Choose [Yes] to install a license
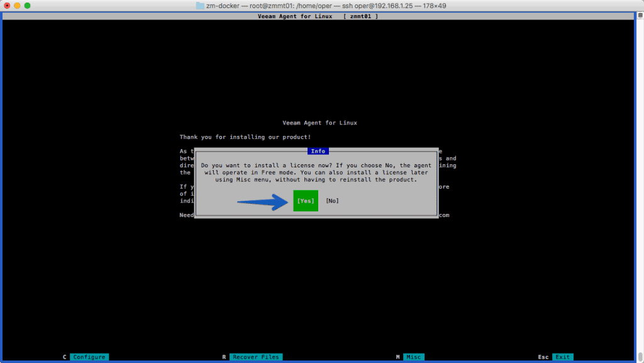Screen dimensions: 644x363 pos(306,201)
